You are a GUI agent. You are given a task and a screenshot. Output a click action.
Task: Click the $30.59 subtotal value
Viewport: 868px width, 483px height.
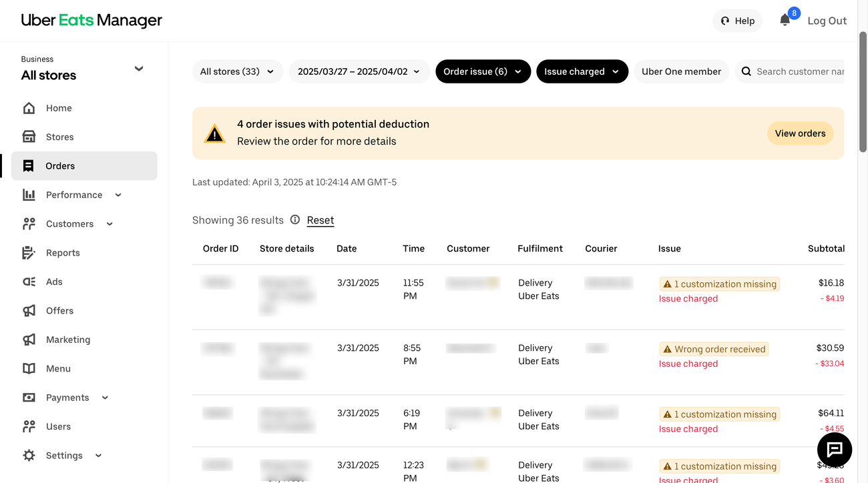tap(830, 348)
